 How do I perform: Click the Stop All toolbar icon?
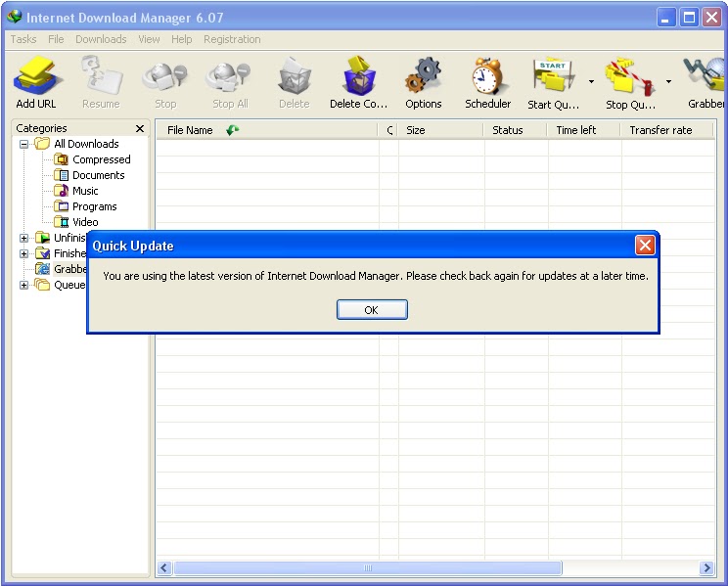click(230, 76)
